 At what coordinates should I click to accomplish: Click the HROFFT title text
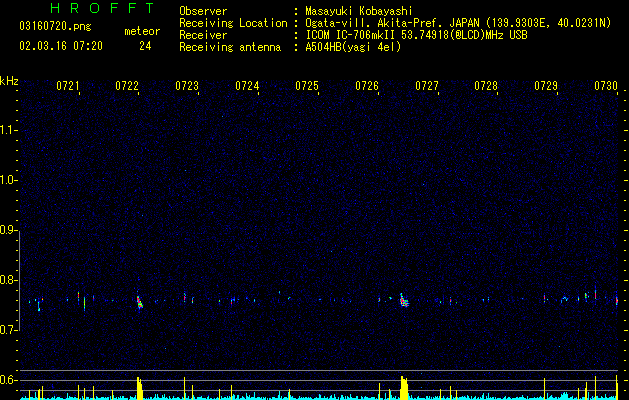coord(103,8)
